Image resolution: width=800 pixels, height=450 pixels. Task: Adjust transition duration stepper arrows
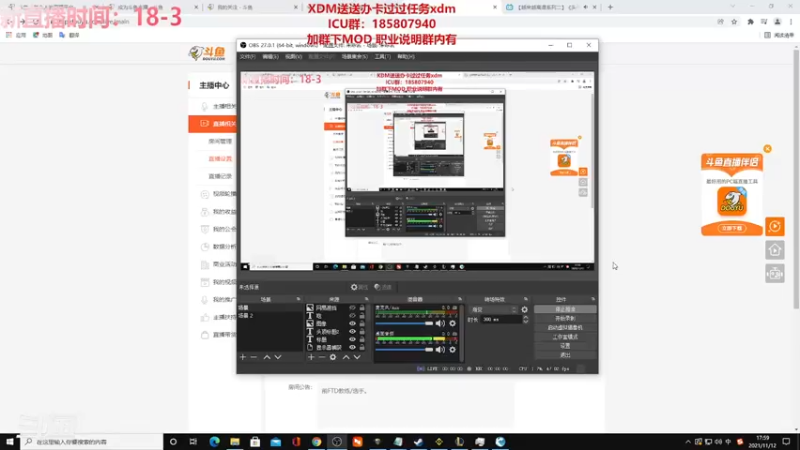click(526, 319)
